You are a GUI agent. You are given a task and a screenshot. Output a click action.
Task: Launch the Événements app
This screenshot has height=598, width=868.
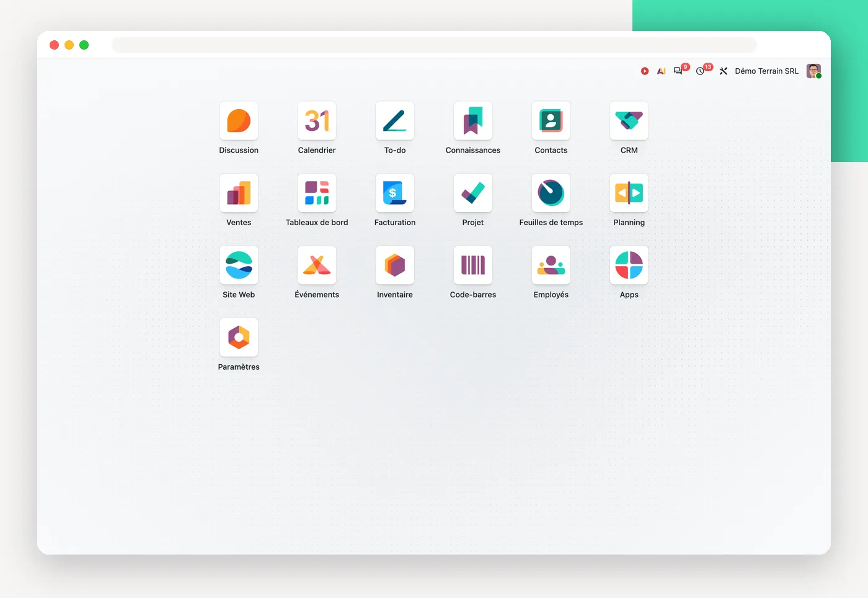(317, 266)
